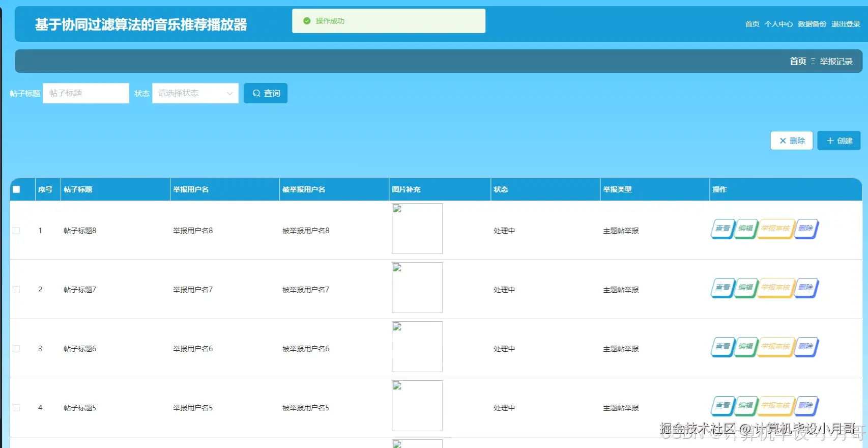Click 举报审核 for row 帖子标题5
Screen dimensions: 868x448
pyautogui.click(x=775, y=406)
